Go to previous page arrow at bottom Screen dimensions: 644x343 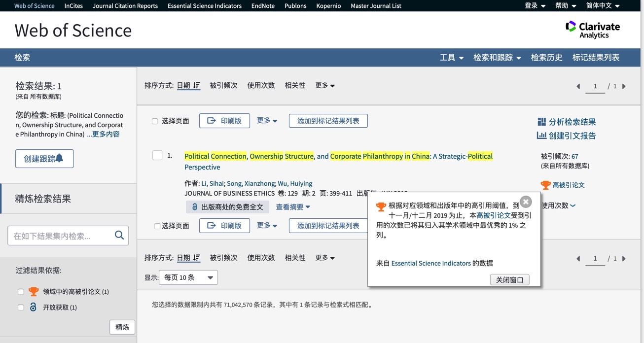click(x=578, y=259)
